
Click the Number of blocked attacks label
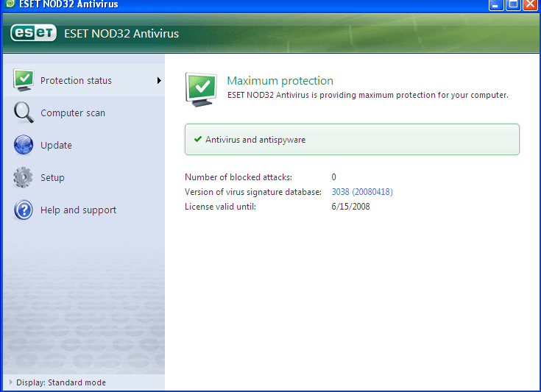(x=238, y=177)
